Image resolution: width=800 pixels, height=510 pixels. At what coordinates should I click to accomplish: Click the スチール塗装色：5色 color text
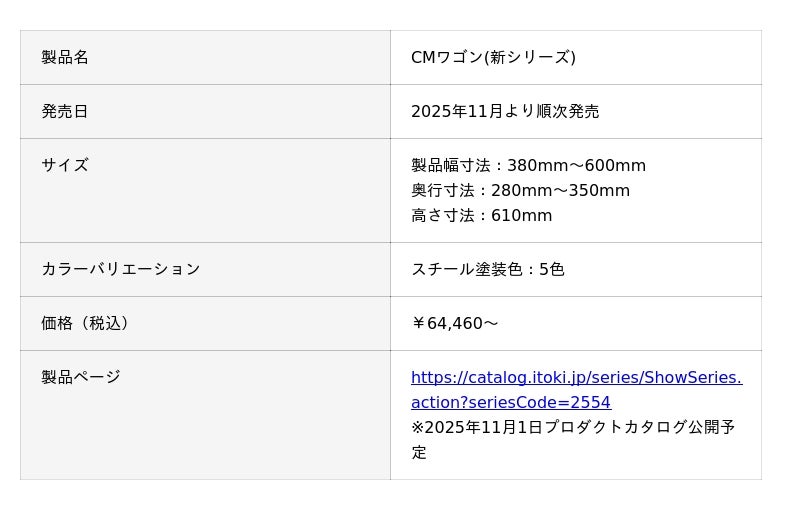coord(487,270)
